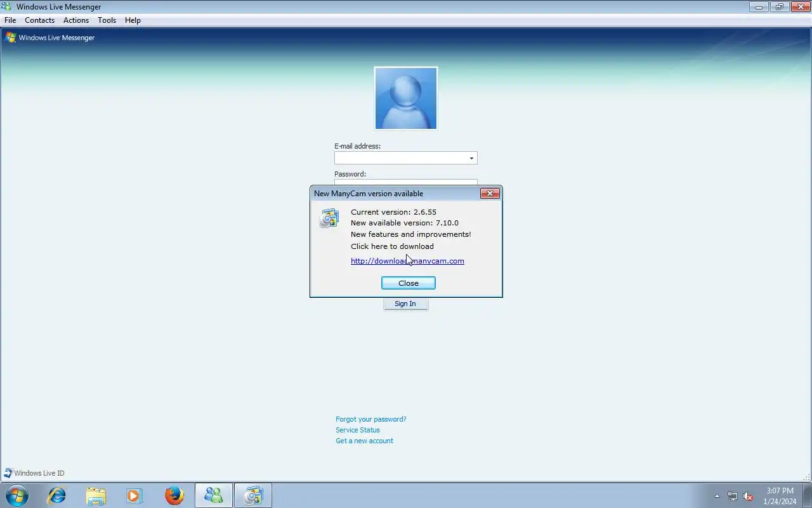
Task: Click 'Current version: 2.6.55' text
Action: 393,212
